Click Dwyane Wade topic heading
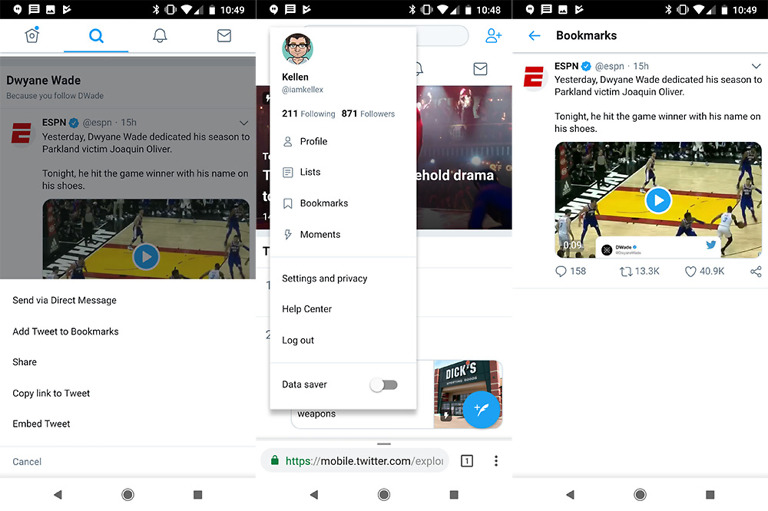The height and width of the screenshot is (511, 768). pyautogui.click(x=44, y=80)
